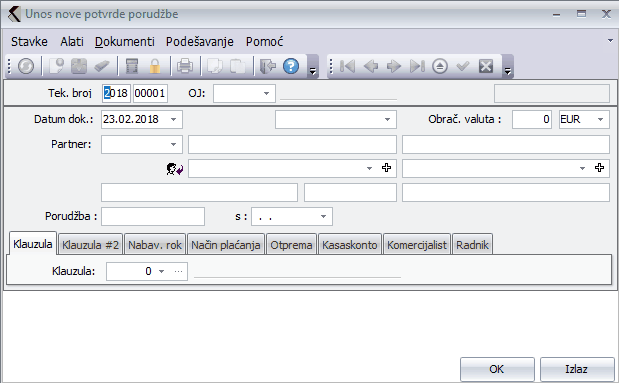Click the OK button
The image size is (619, 383).
(x=497, y=369)
